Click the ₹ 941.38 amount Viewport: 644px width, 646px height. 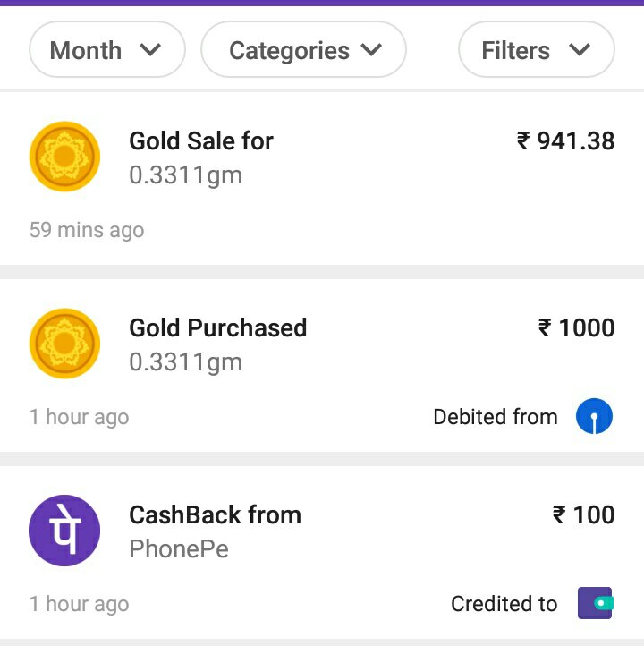pos(565,140)
